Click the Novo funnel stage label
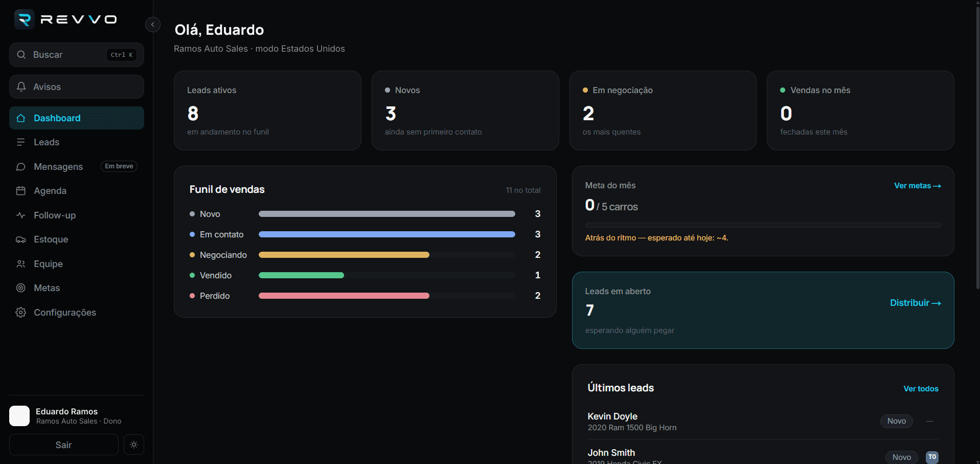980x464 pixels. tap(210, 214)
